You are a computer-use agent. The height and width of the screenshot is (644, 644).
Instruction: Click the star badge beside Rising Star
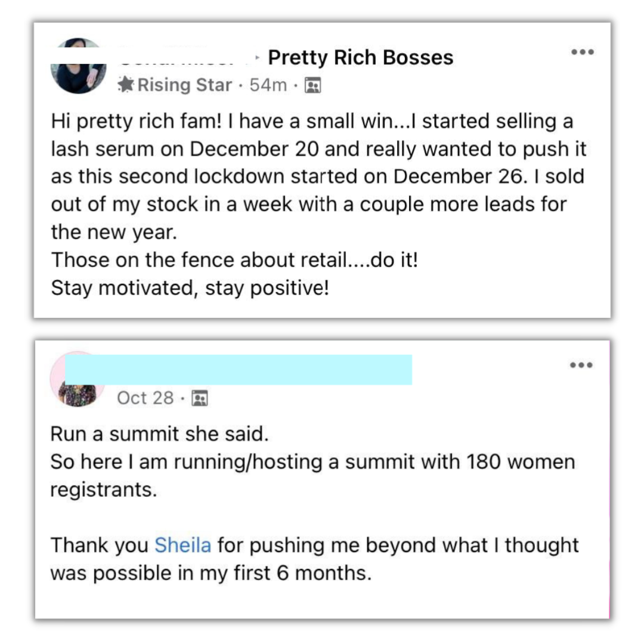pyautogui.click(x=126, y=85)
